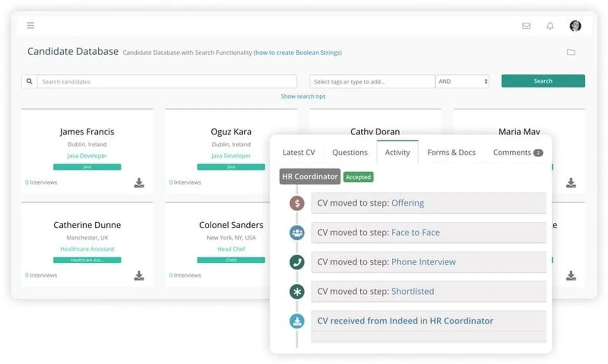The image size is (608, 364).
Task: Click the comments count badge
Action: point(538,153)
